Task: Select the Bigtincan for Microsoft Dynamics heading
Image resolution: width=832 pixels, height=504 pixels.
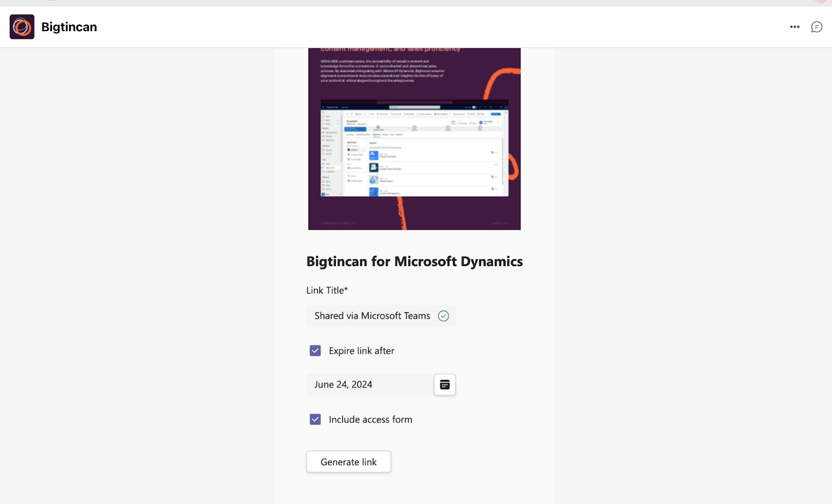Action: pos(414,261)
